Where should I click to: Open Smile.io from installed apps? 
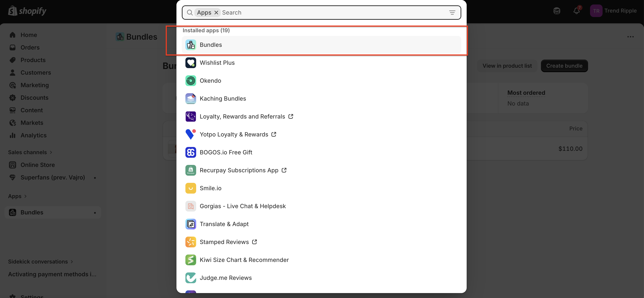click(x=210, y=188)
